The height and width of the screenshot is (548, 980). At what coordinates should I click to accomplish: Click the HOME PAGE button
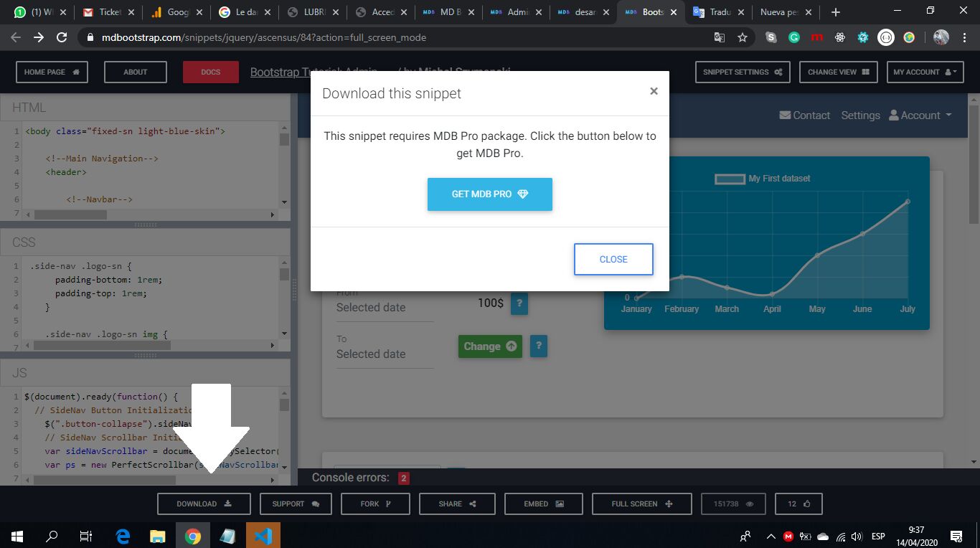pyautogui.click(x=52, y=72)
